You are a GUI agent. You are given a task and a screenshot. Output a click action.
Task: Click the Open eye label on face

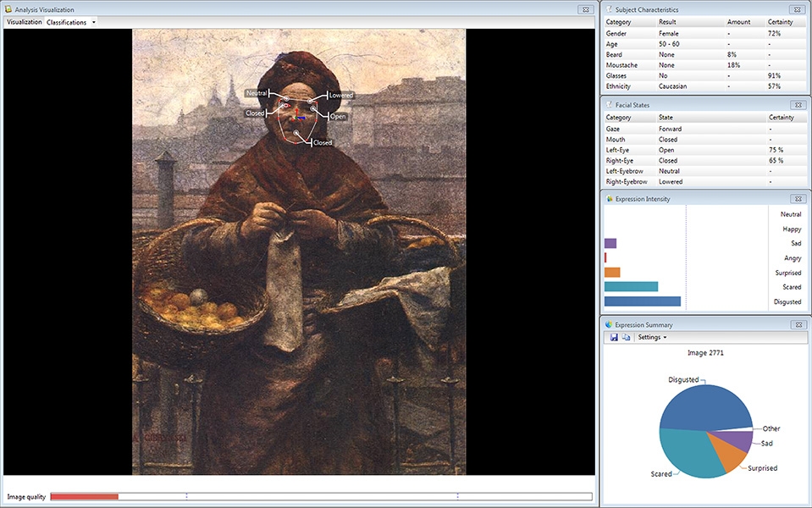click(x=338, y=117)
